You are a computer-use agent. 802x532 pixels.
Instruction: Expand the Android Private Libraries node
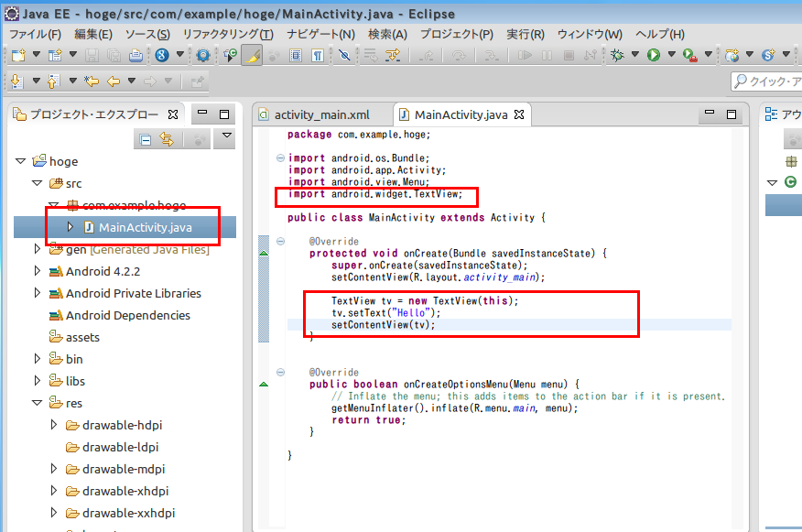coord(37,293)
